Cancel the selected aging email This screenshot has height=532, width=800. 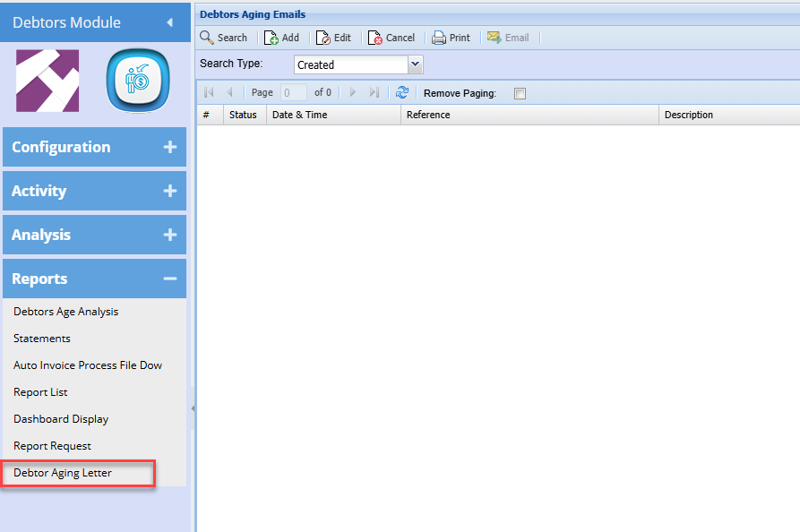click(x=391, y=38)
